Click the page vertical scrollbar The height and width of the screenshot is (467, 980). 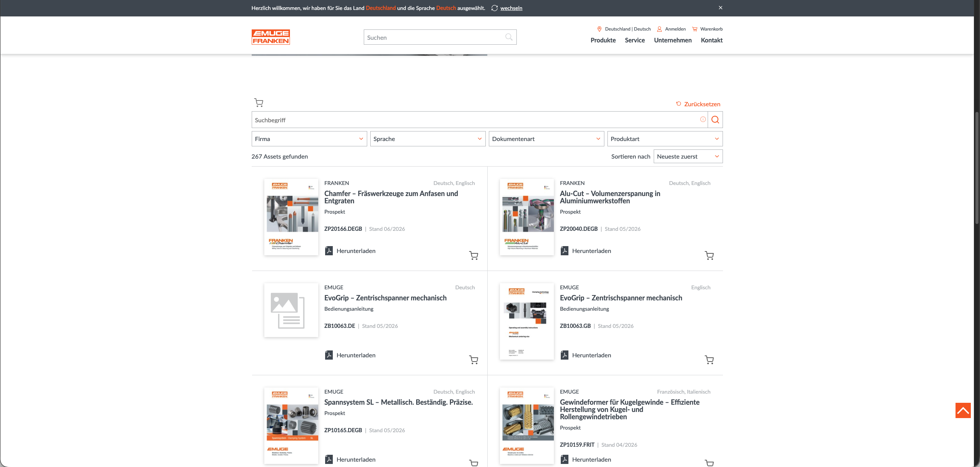pos(977,168)
